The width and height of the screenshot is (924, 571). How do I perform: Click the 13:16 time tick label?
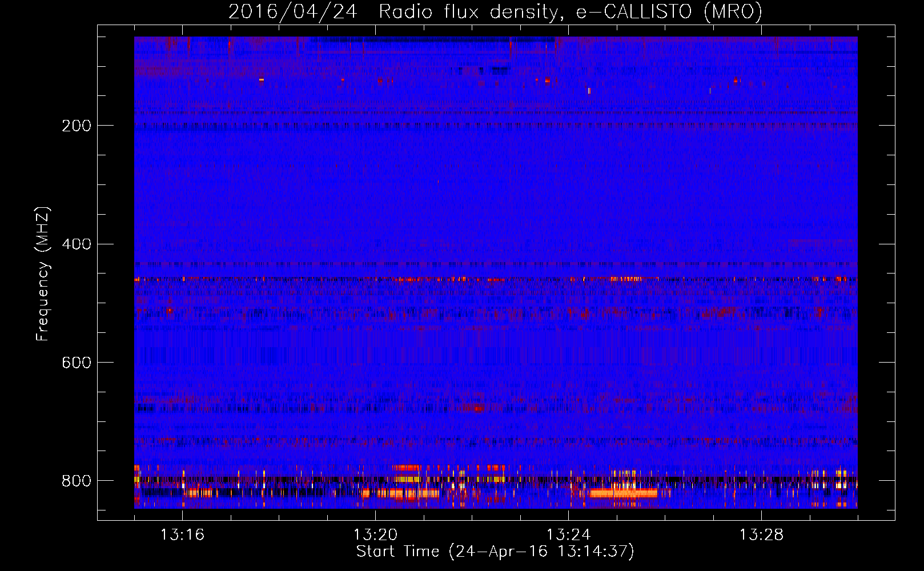point(182,535)
